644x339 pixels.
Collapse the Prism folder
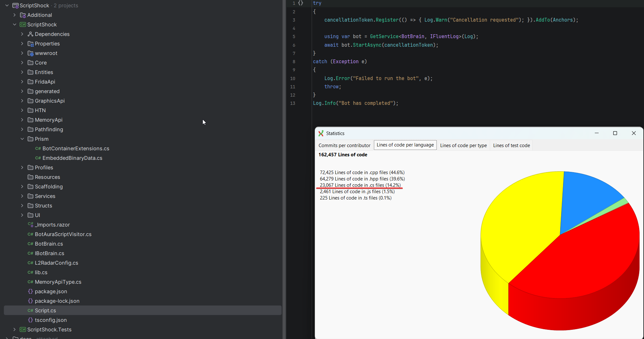pos(22,139)
